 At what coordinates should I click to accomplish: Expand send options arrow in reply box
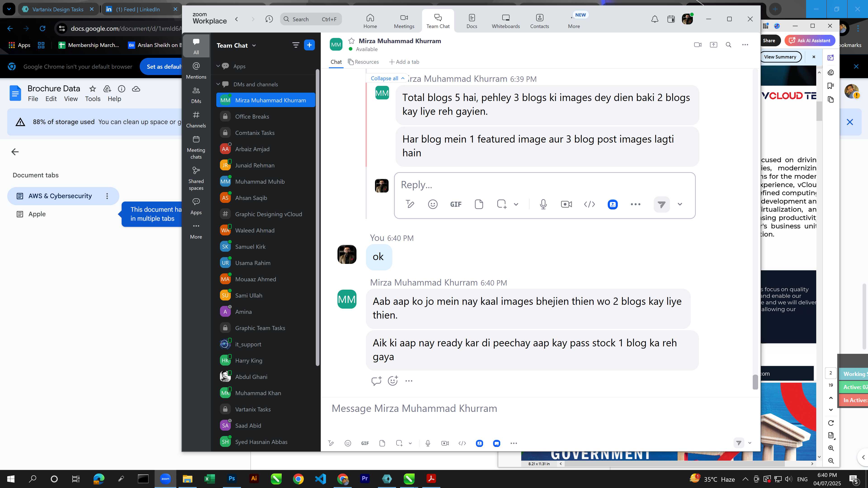(x=680, y=204)
